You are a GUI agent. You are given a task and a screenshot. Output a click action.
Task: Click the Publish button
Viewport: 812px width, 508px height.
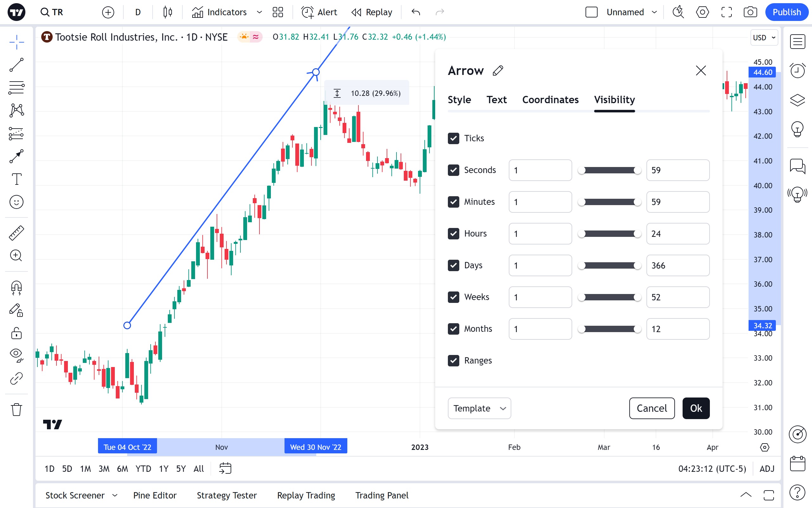click(x=787, y=12)
